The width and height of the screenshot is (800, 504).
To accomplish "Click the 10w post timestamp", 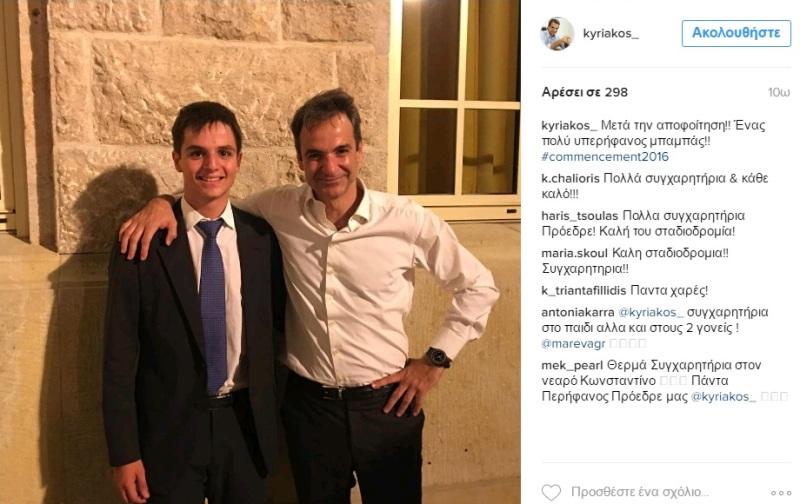I will (x=779, y=93).
